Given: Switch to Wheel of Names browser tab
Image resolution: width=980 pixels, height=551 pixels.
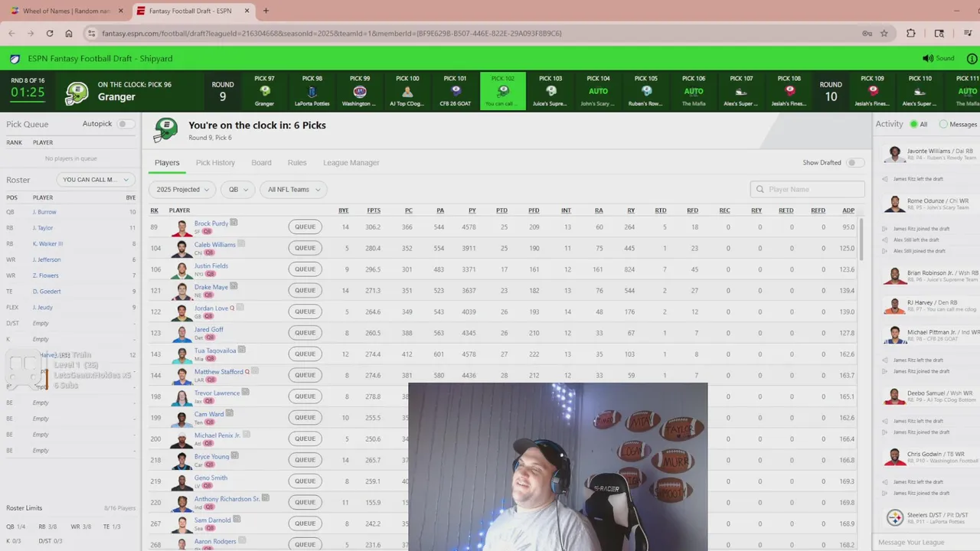Looking at the screenshot, I should [x=67, y=11].
